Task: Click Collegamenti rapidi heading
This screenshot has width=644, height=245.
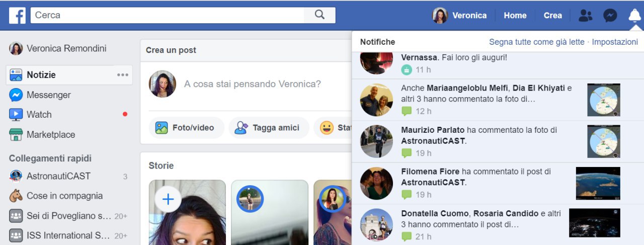Action: (50, 158)
